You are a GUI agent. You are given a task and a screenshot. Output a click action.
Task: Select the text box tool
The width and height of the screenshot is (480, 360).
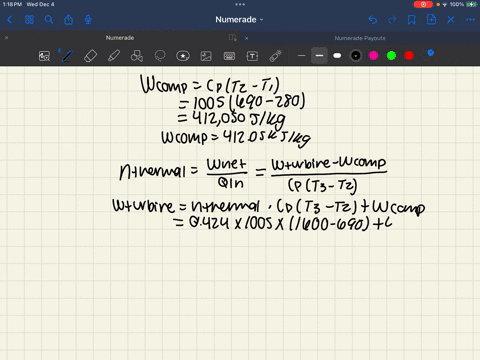click(x=252, y=56)
